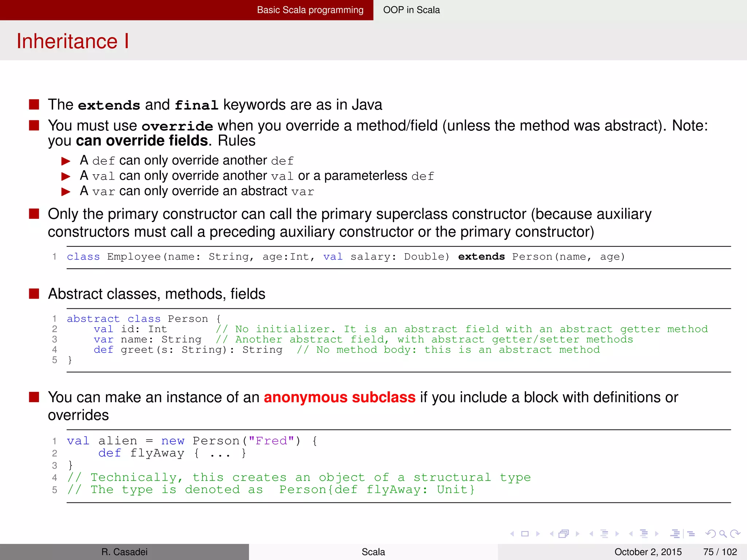
Task: Click 'A var can only override an abstract var'
Action: pyautogui.click(x=197, y=191)
